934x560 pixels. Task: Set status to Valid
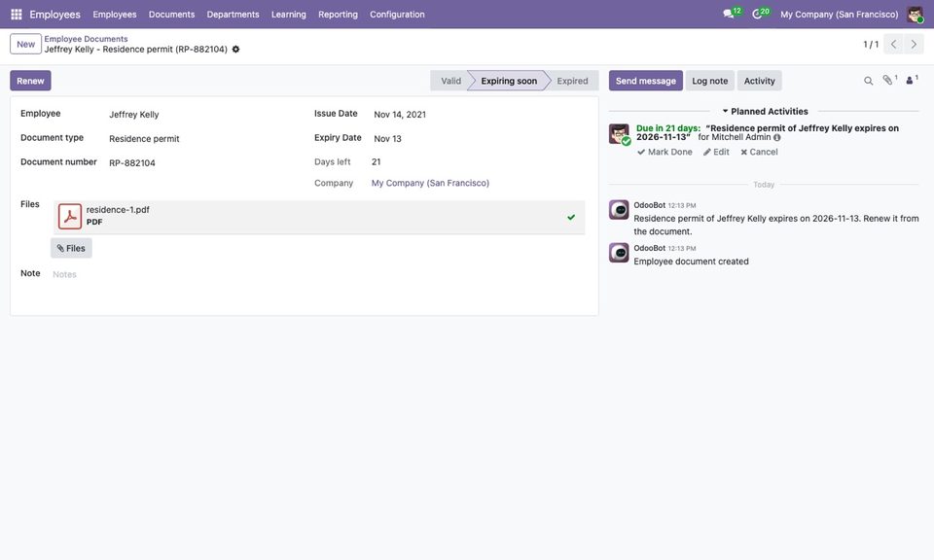(450, 81)
